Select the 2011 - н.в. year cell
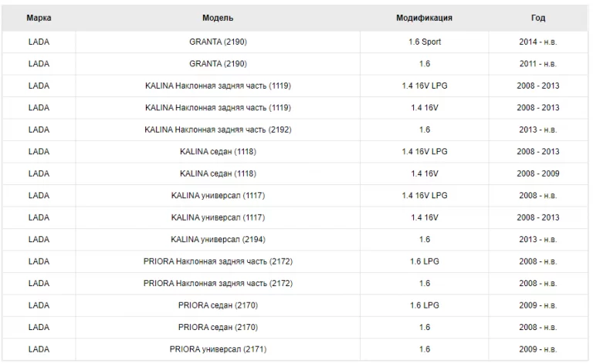The image size is (593, 364). tap(538, 64)
